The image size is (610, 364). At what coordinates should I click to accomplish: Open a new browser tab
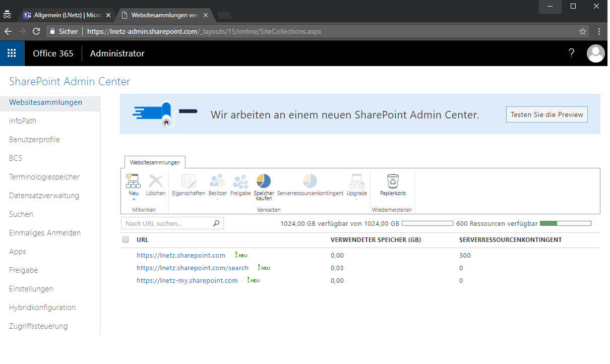pos(224,15)
